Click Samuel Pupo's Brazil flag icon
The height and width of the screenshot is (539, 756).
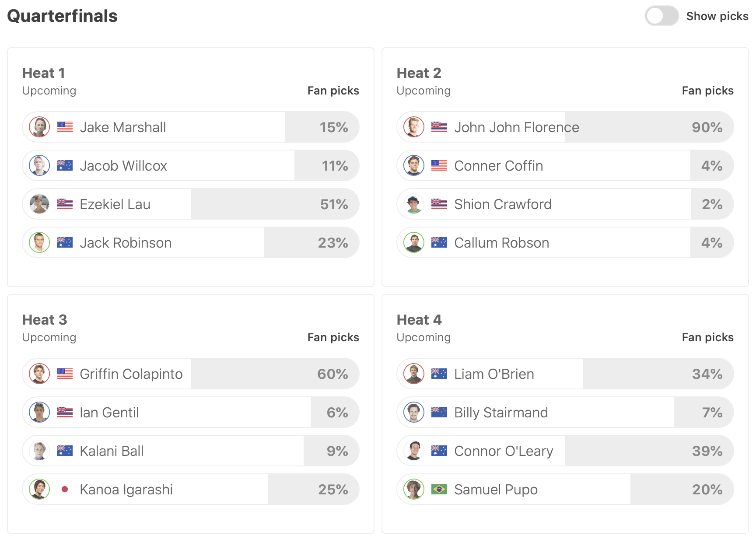tap(439, 490)
